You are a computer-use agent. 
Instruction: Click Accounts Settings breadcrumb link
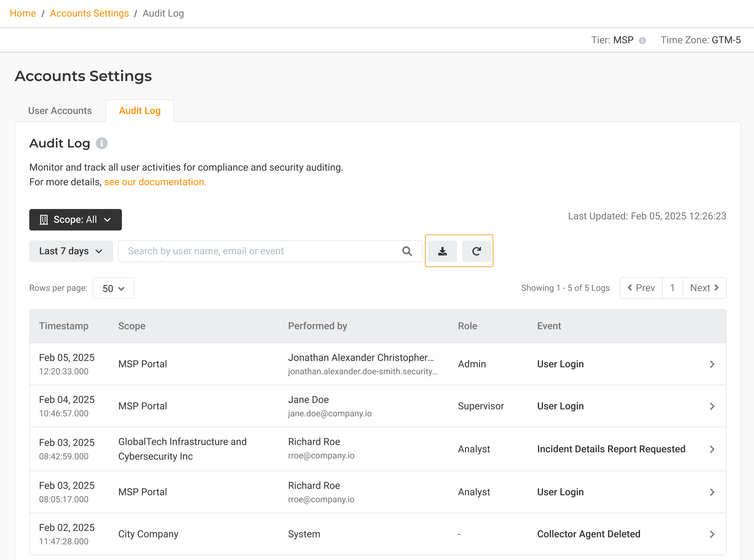click(90, 13)
